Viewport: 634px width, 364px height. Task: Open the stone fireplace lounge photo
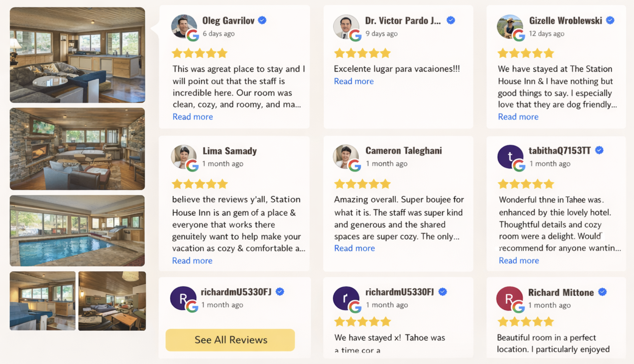pos(77,149)
